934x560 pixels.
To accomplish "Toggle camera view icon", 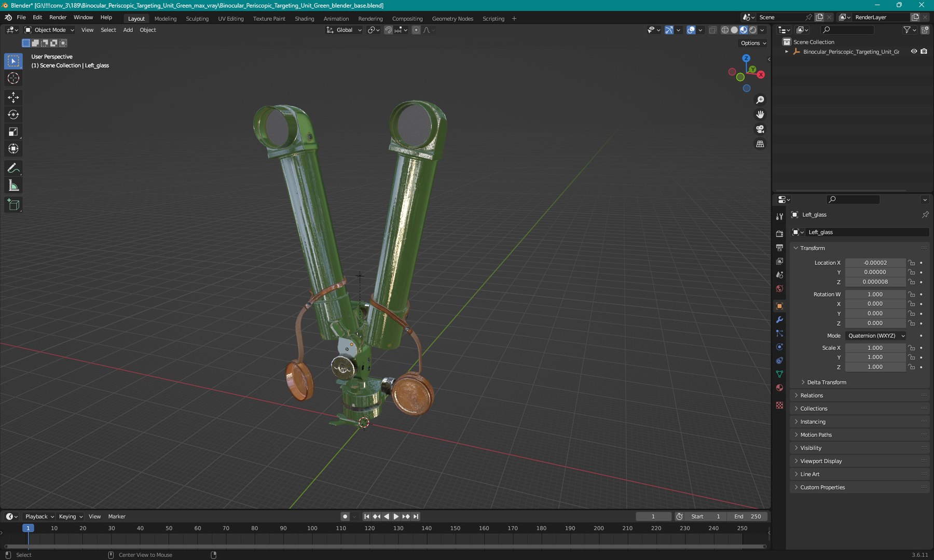I will 760,129.
